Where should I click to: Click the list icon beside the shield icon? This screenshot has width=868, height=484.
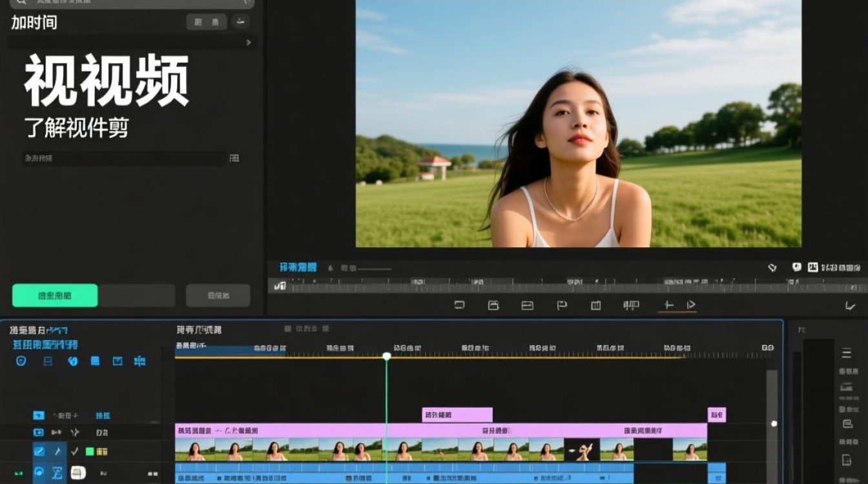click(x=48, y=361)
